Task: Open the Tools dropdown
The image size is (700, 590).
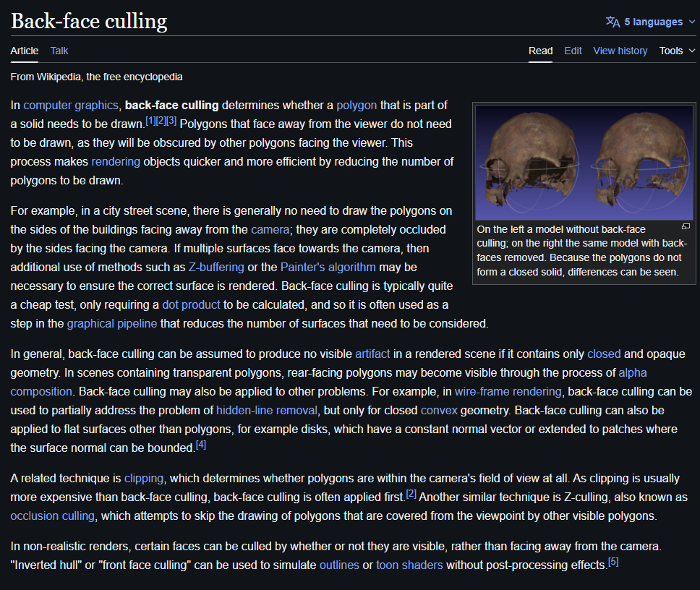Action: coord(676,51)
